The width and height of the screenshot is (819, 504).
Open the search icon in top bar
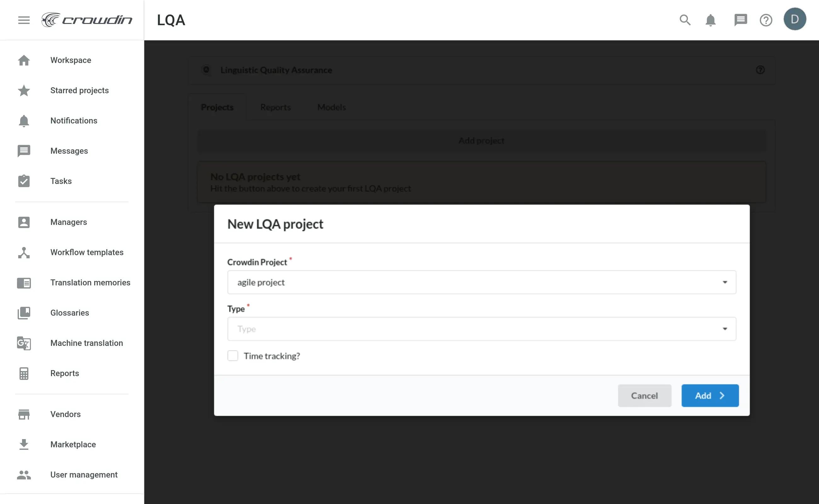coord(685,20)
